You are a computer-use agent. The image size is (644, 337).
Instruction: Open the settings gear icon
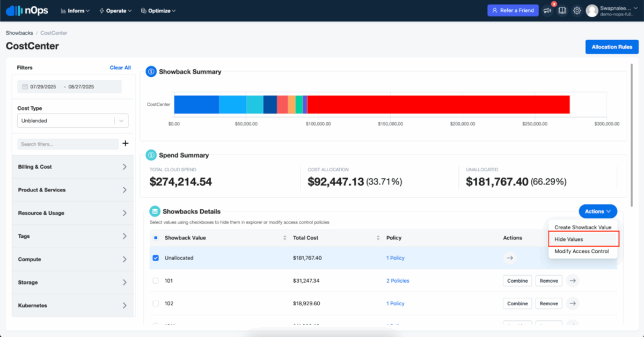pyautogui.click(x=577, y=10)
